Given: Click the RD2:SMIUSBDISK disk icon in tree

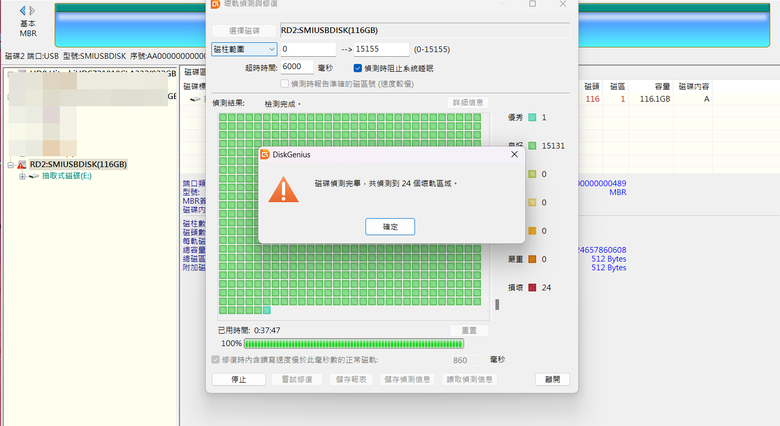Looking at the screenshot, I should pyautogui.click(x=21, y=165).
